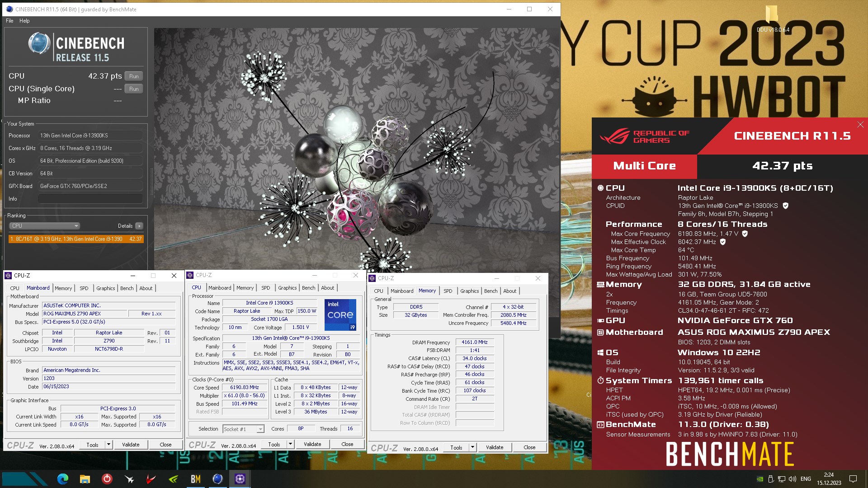Viewport: 868px width, 488px height.
Task: Click the NVIDIA tray icon
Action: (760, 479)
